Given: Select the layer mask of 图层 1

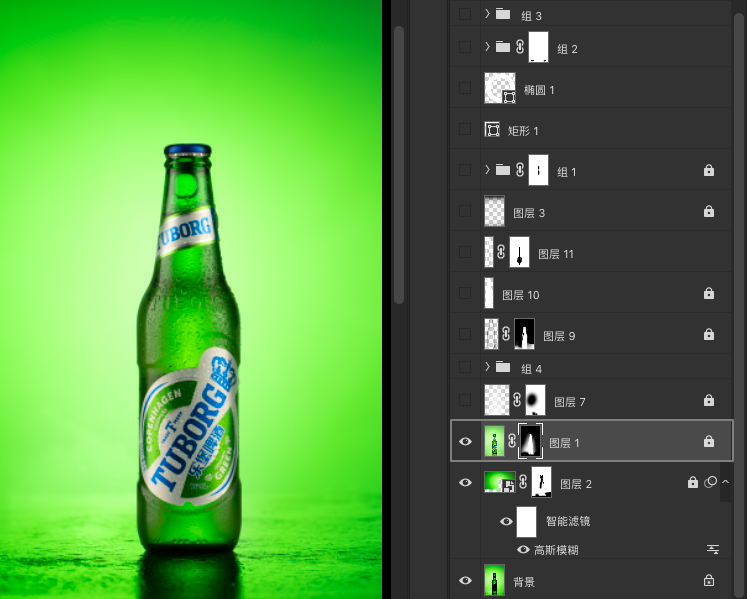Looking at the screenshot, I should (530, 441).
